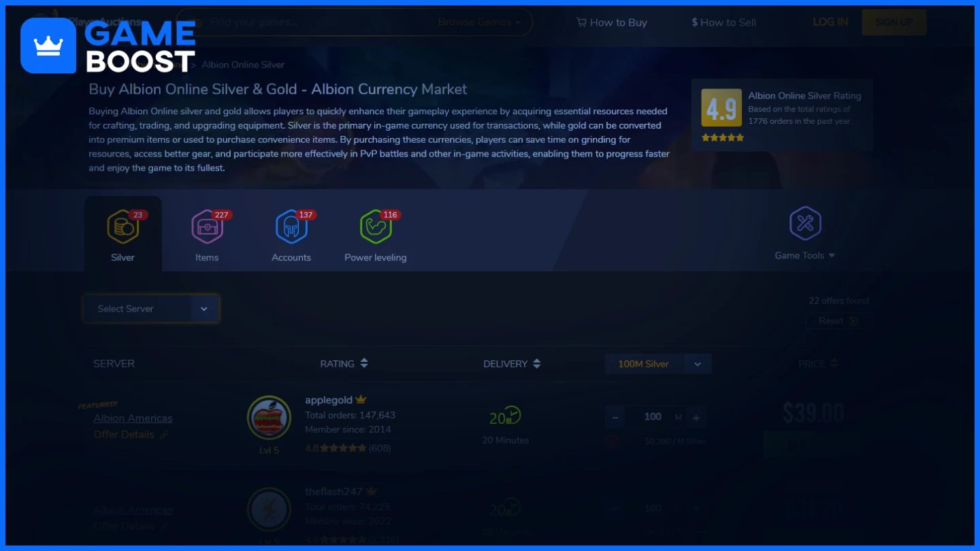
Task: Sort offers by Delivery arrows
Action: pyautogui.click(x=537, y=363)
